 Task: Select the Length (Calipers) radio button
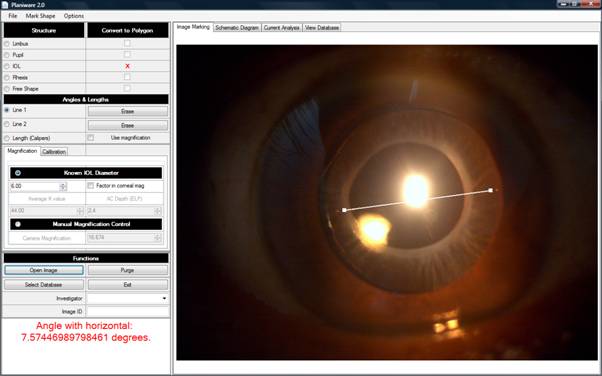(7, 138)
